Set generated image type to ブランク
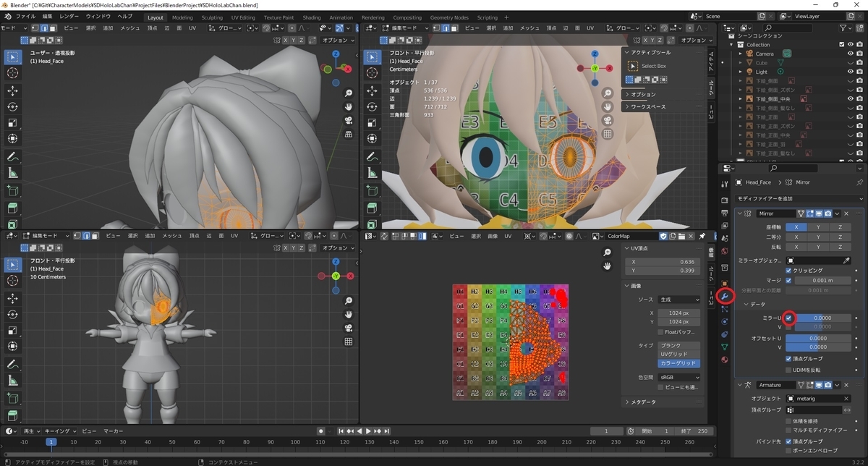Image resolution: width=868 pixels, height=466 pixels. (679, 345)
